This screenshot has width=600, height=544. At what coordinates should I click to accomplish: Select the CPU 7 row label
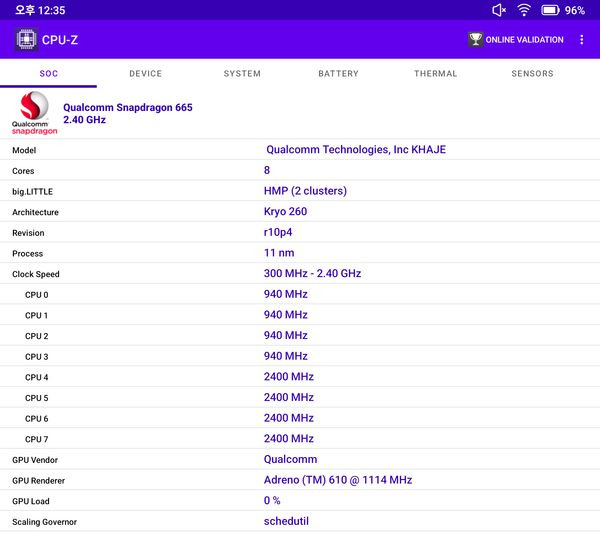tap(37, 440)
